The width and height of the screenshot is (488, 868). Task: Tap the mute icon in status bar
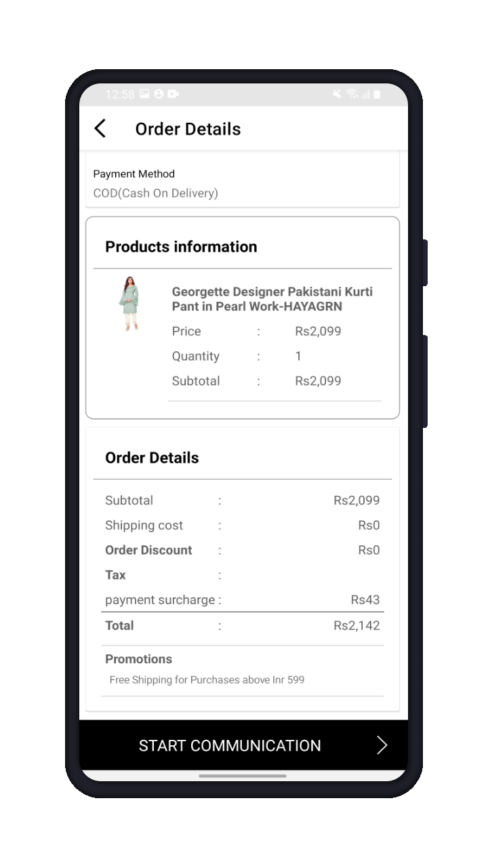point(337,94)
